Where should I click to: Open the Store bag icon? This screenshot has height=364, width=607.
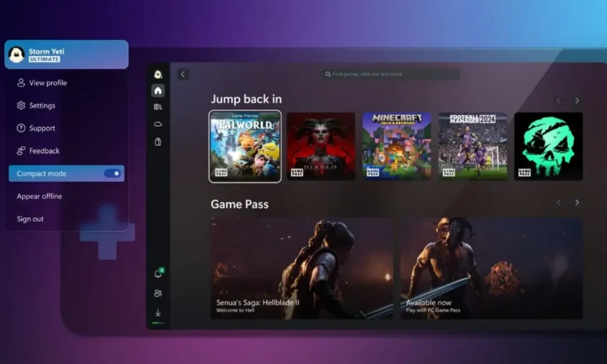coord(158,141)
